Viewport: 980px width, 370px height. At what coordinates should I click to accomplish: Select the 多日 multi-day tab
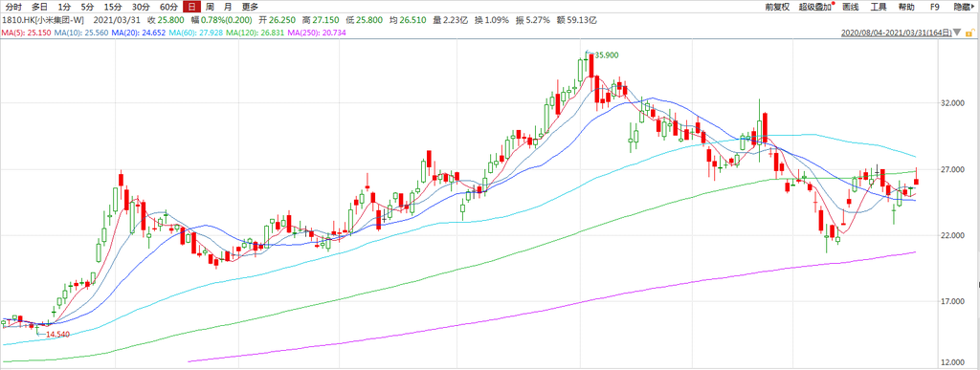pos(39,8)
